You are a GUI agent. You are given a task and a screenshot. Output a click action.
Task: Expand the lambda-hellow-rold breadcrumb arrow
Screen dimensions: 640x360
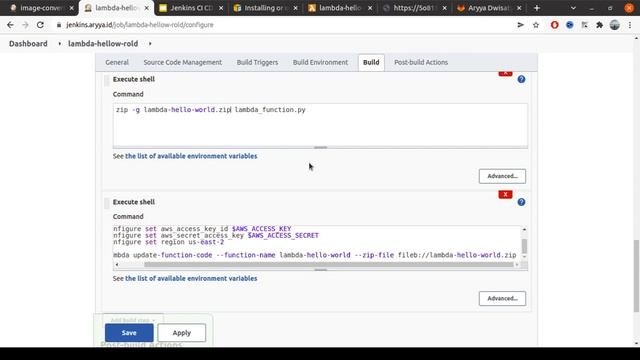pyautogui.click(x=150, y=43)
